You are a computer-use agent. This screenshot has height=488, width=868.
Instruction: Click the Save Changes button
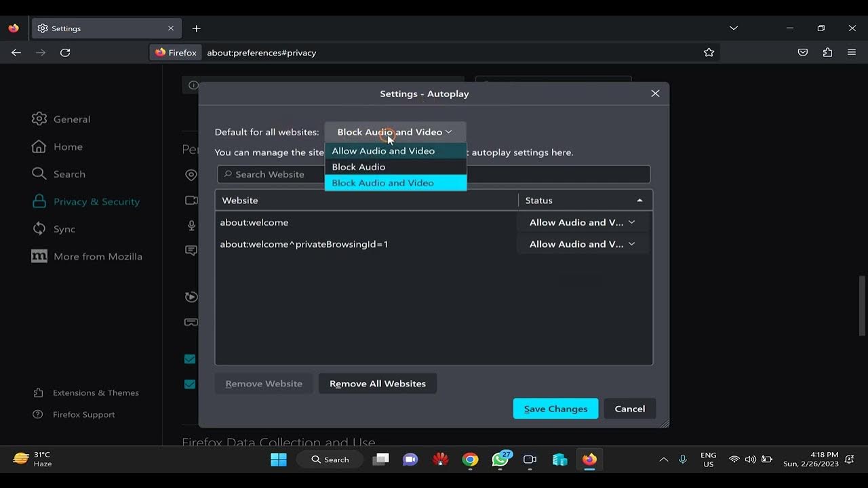tap(555, 409)
